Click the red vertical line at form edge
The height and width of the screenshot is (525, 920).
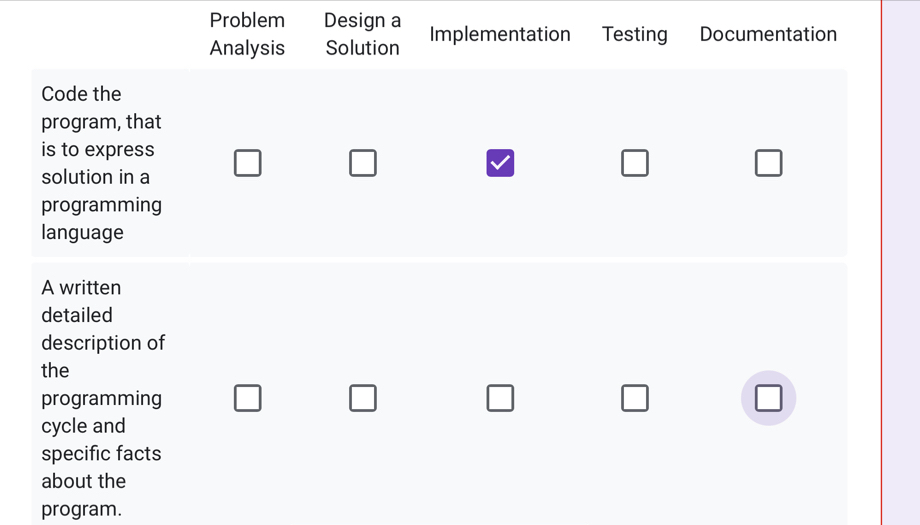click(x=881, y=262)
